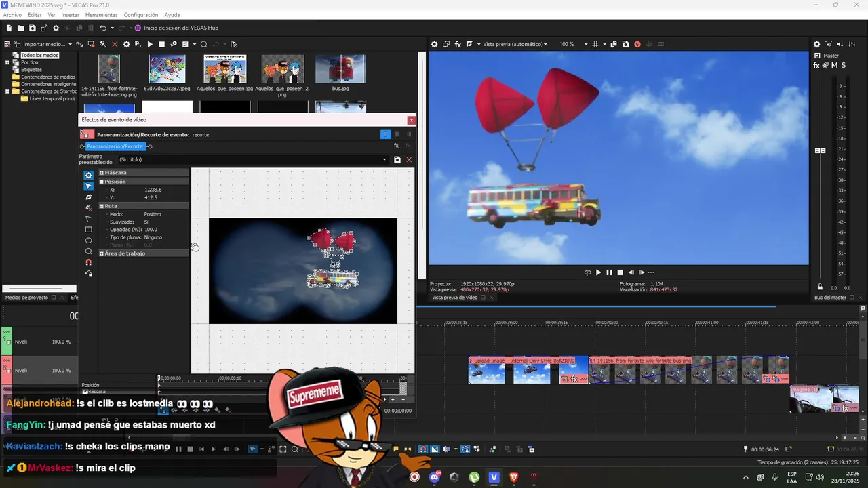868x488 pixels.
Task: Select the Panoramización/Recorte chain effect
Action: pyautogui.click(x=115, y=146)
